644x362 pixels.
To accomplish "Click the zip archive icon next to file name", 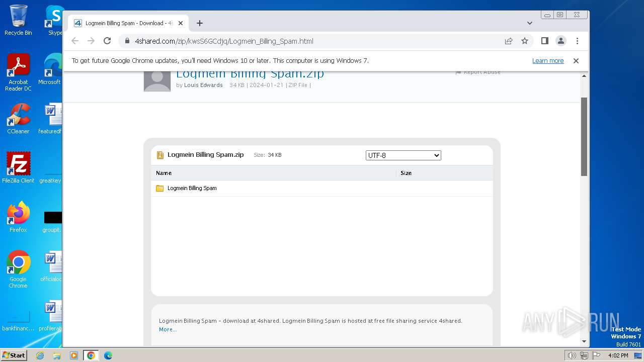I will coord(160,155).
